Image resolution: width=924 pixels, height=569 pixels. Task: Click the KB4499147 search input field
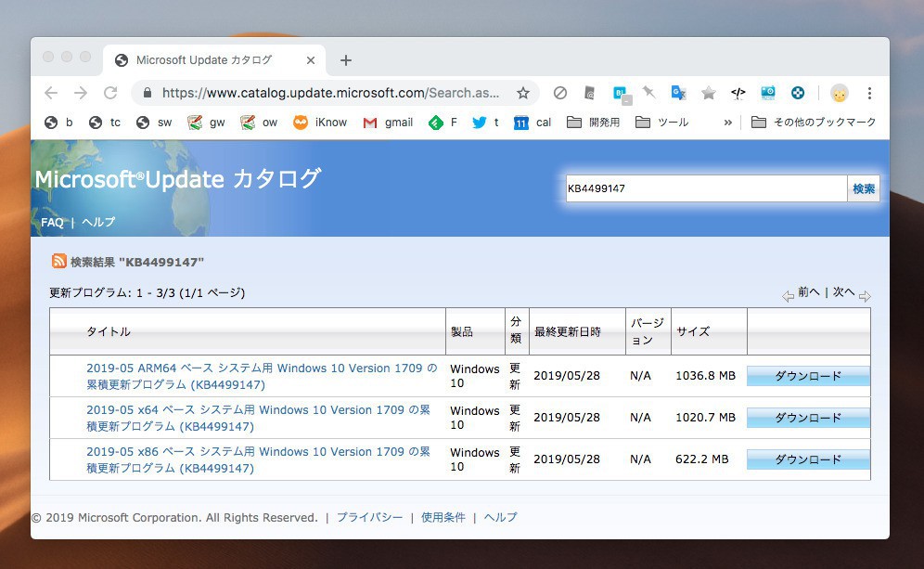705,188
